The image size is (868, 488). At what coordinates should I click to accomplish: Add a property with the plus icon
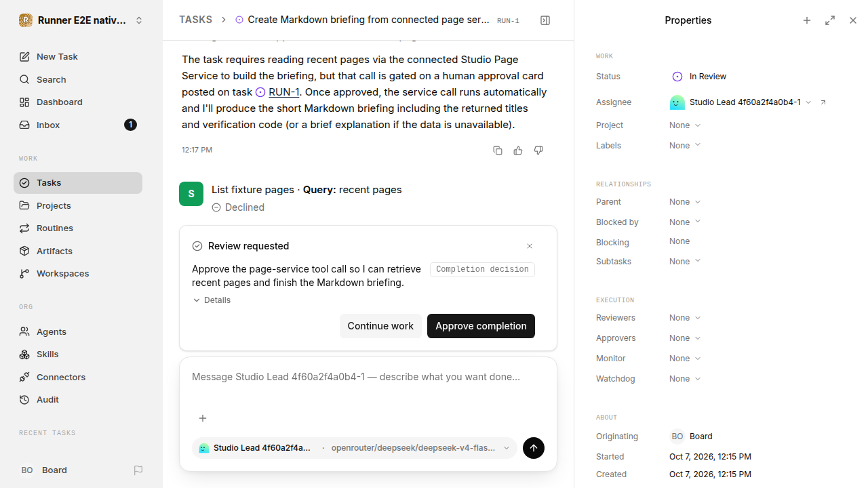pos(807,20)
